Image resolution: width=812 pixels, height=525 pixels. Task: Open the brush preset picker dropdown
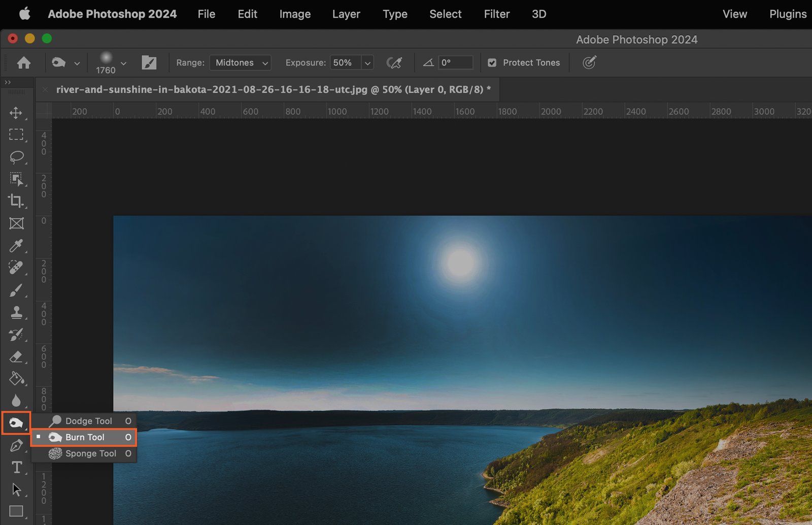pyautogui.click(x=123, y=63)
